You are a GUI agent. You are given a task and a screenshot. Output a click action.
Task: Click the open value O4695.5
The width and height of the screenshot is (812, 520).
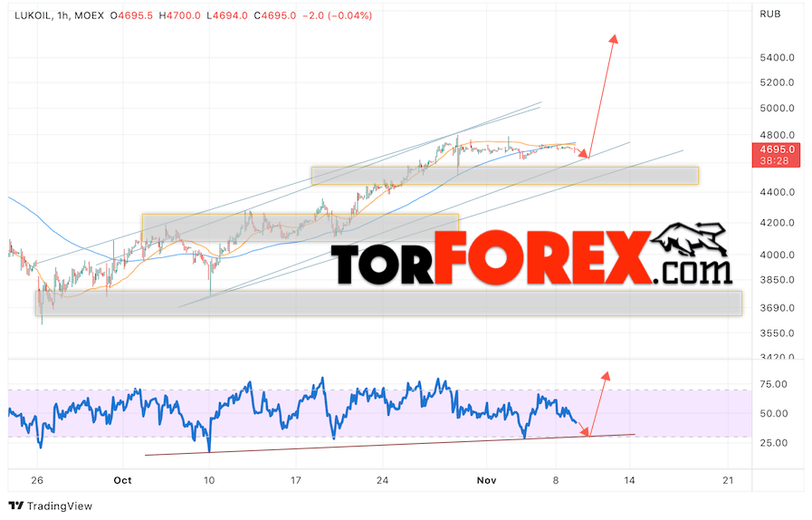pos(131,15)
